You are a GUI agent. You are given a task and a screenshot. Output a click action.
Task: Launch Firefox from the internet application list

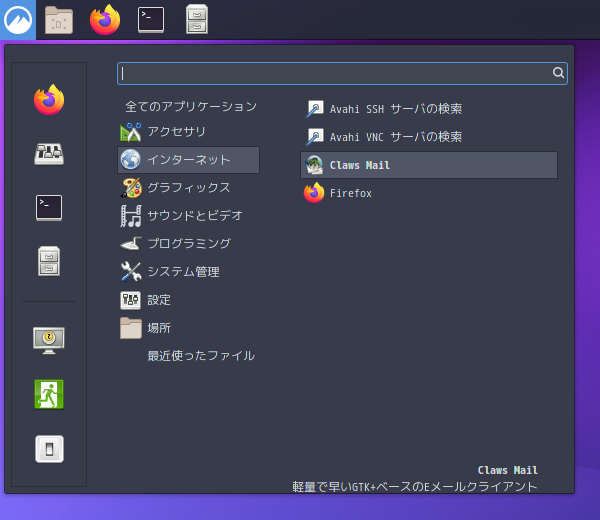tap(429, 193)
